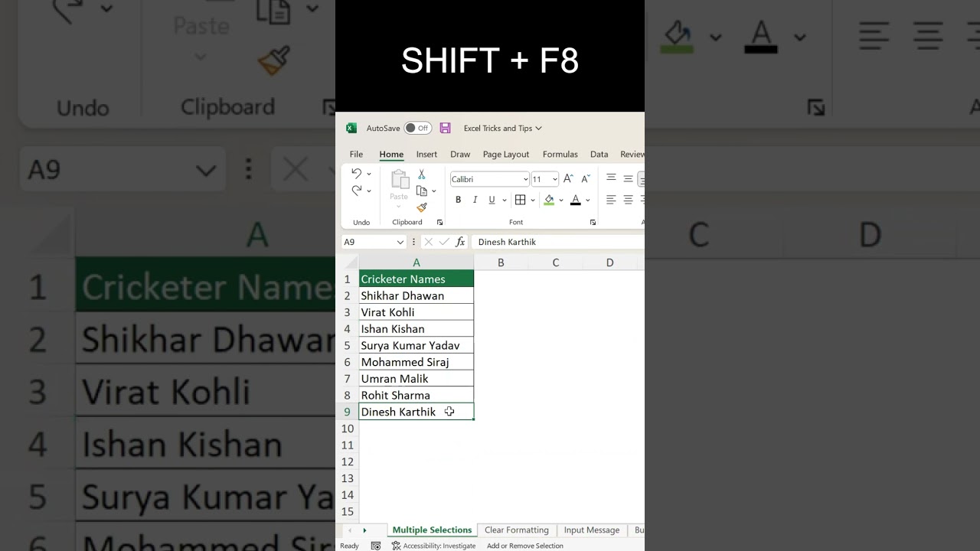Click the small sharp Name Box showing A9
Image resolution: width=980 pixels, height=551 pixels.
tap(373, 242)
